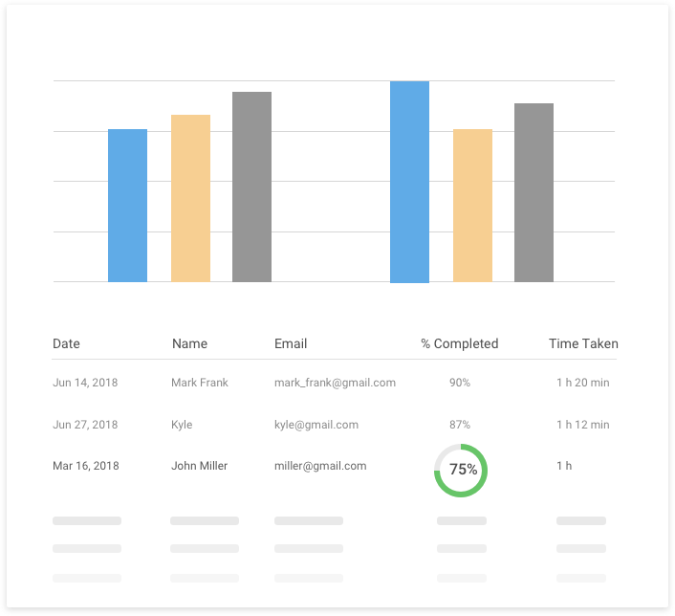Click the Jun 27, 2018 date cell
The height and width of the screenshot is (616, 675).
[85, 425]
